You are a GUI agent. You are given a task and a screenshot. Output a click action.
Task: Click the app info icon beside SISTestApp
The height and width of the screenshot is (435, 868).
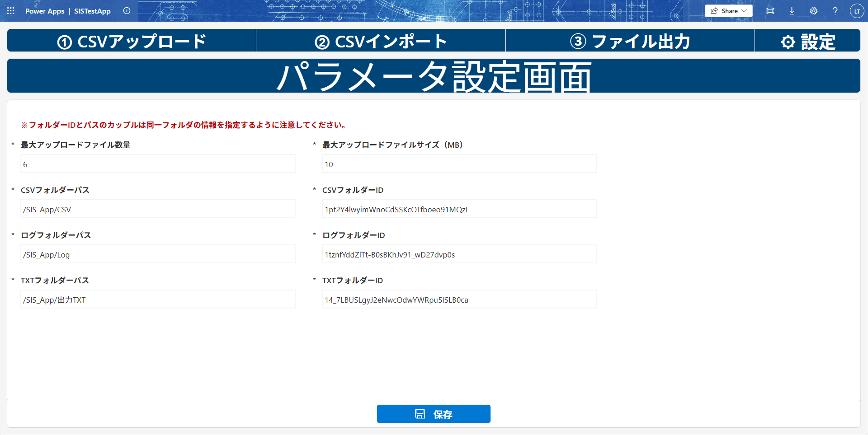127,11
